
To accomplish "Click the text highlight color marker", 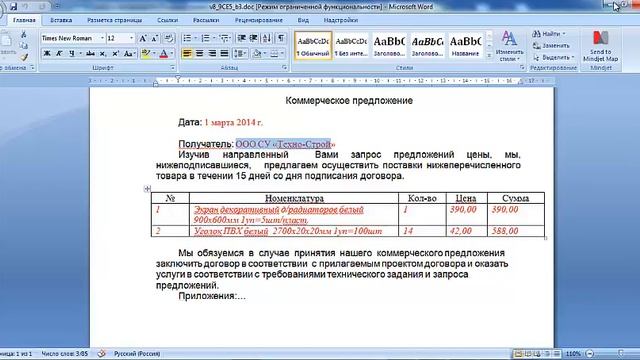I will pos(145,53).
